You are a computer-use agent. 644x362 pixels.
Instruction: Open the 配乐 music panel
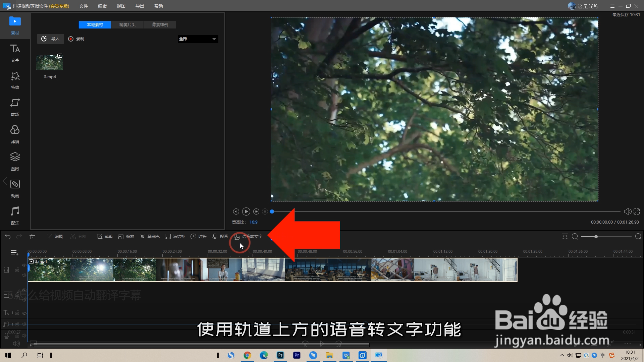[x=15, y=215]
